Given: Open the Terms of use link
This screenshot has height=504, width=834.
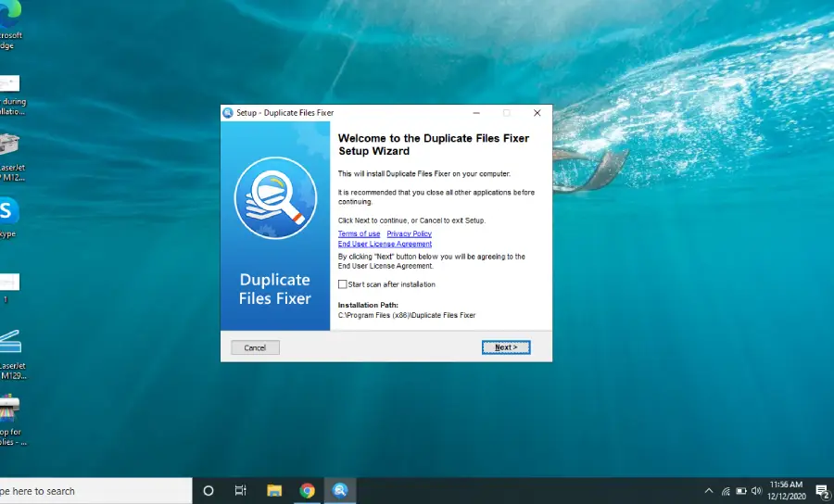Looking at the screenshot, I should [x=359, y=233].
